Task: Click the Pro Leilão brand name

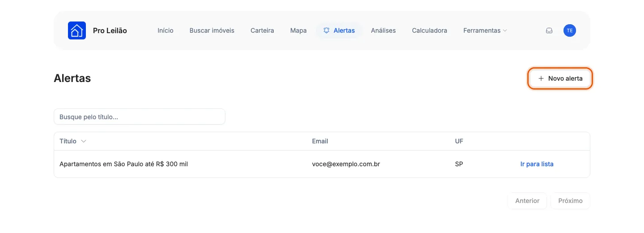Action: click(110, 30)
